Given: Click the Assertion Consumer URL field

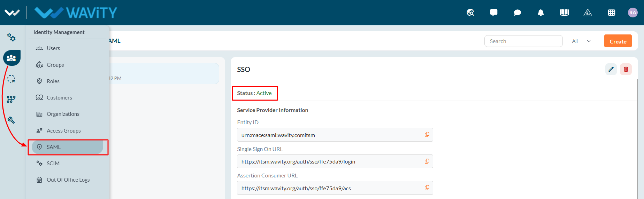Looking at the screenshot, I should [x=335, y=188].
